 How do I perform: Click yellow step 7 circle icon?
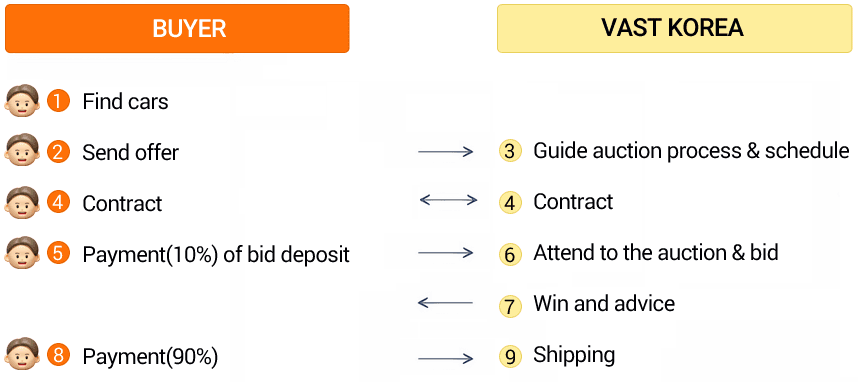pos(510,305)
